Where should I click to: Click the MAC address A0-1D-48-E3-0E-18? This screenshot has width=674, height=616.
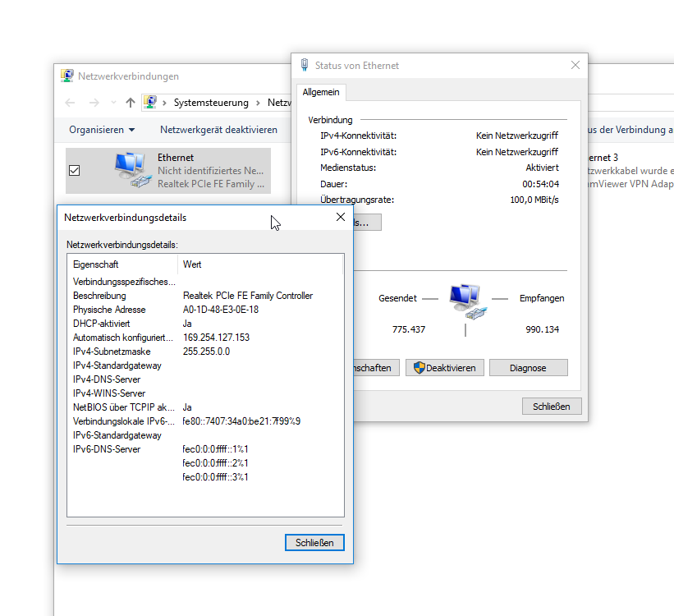coord(221,310)
